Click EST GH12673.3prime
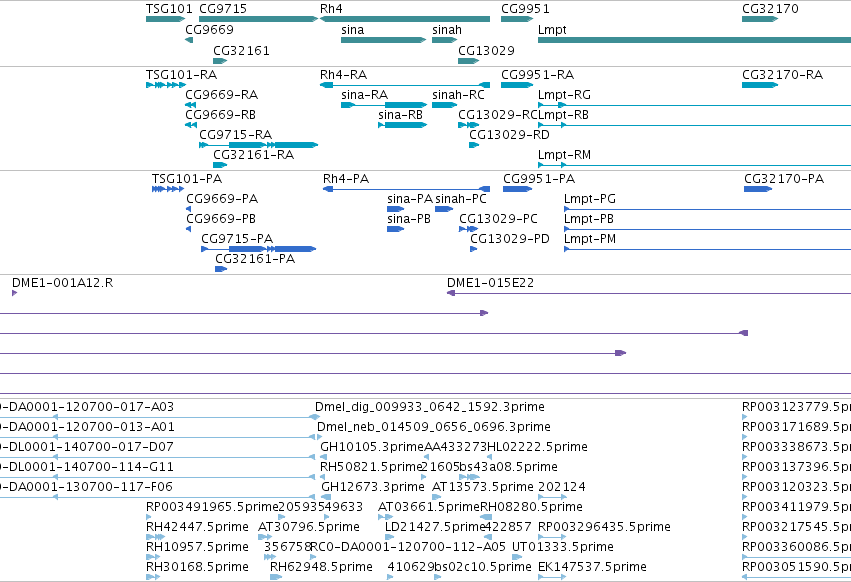 373,487
